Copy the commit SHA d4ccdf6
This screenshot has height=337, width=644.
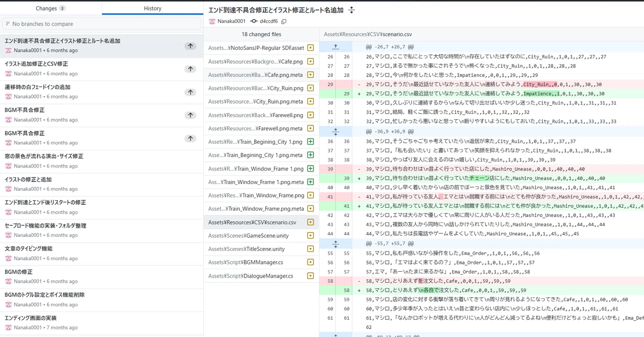(284, 21)
